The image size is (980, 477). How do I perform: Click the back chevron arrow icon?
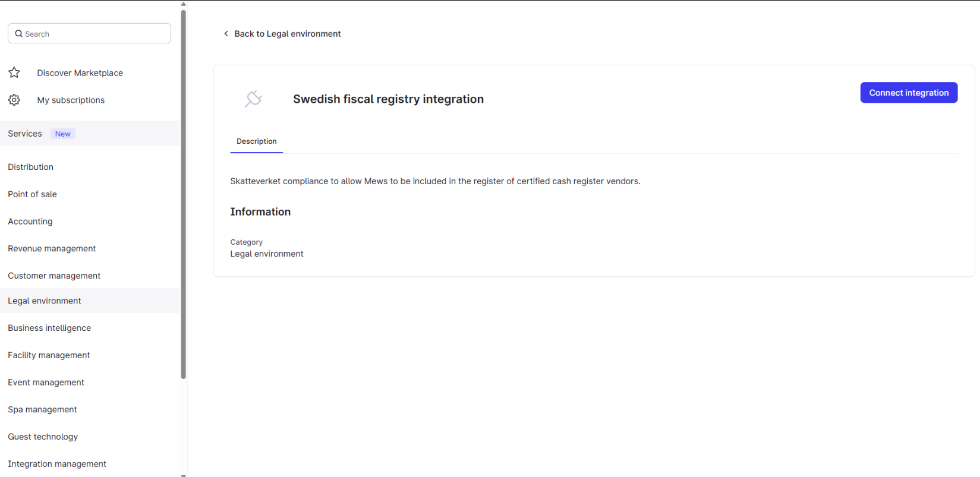point(226,34)
